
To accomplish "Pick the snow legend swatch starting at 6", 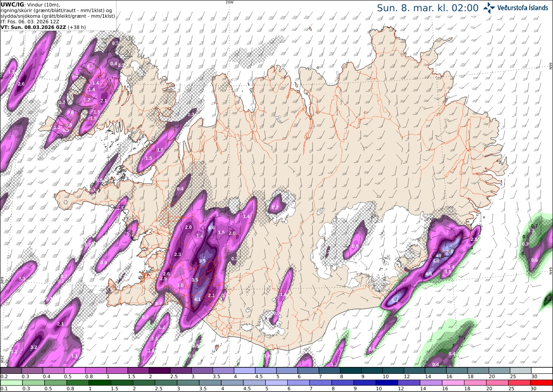I will coord(308,370).
